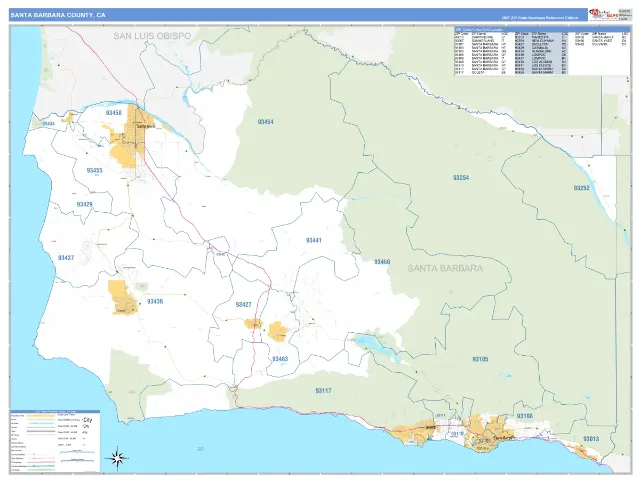
Task: Select the ZIP code label 93458
Action: (113, 113)
